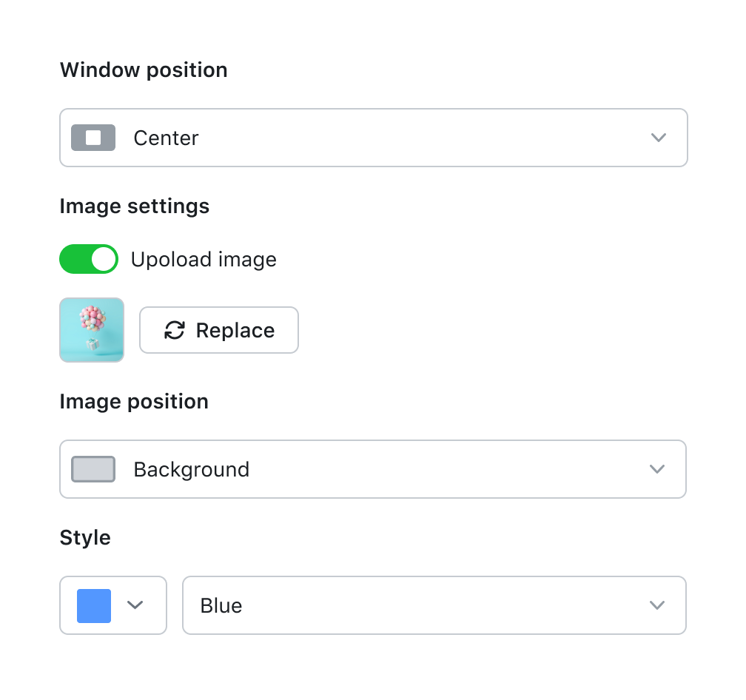Click the "Image settings" heading
Screen dimensions: 746x700
[x=135, y=206]
